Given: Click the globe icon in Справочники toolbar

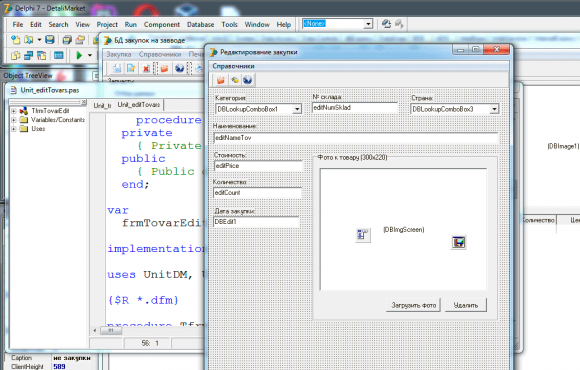Looking at the screenshot, I should click(x=247, y=80).
